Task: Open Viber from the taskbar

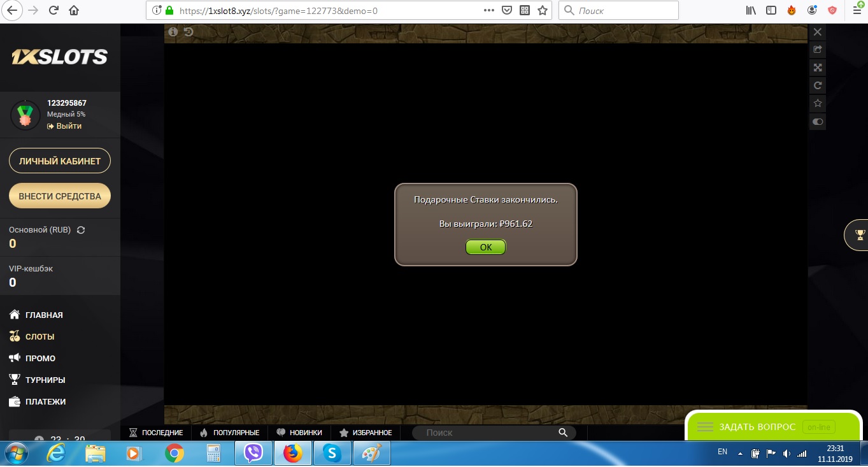Action: pos(253,454)
